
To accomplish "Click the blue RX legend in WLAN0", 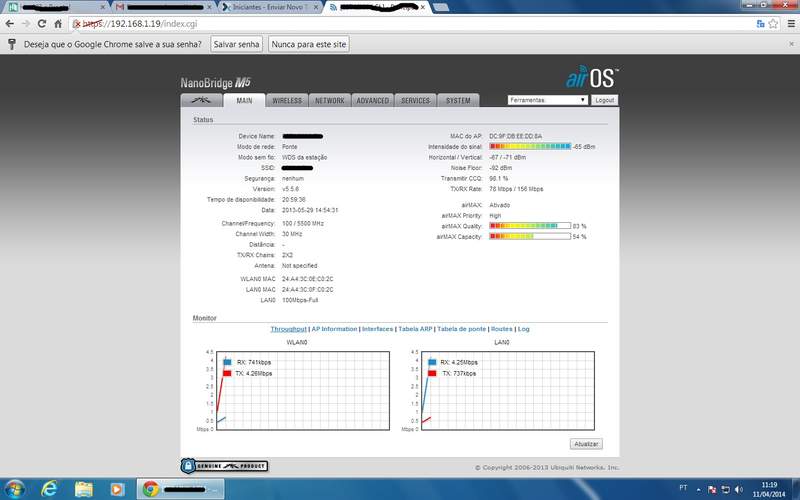I will (227, 362).
